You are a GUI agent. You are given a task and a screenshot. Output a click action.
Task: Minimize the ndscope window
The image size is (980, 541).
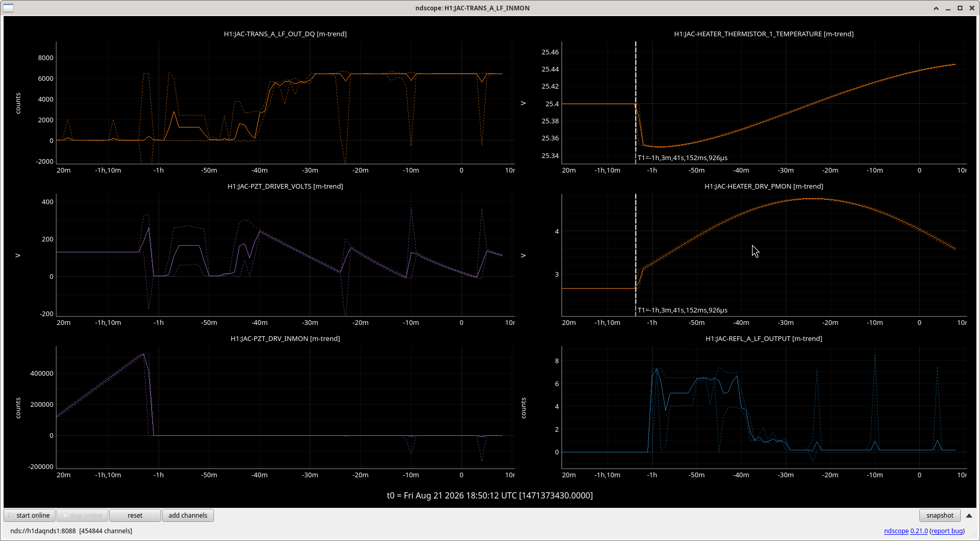(x=948, y=8)
